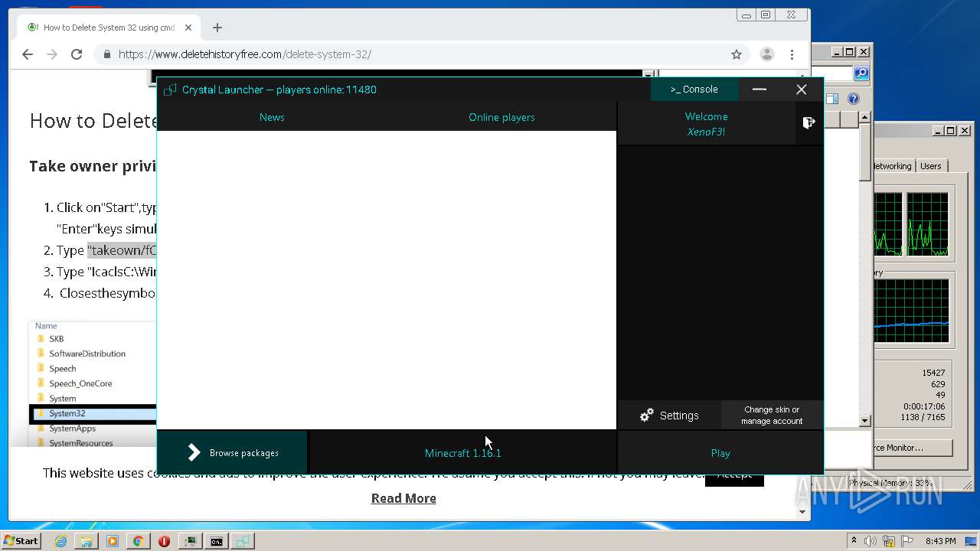Click the Read More link
The image size is (980, 551).
coord(403,498)
